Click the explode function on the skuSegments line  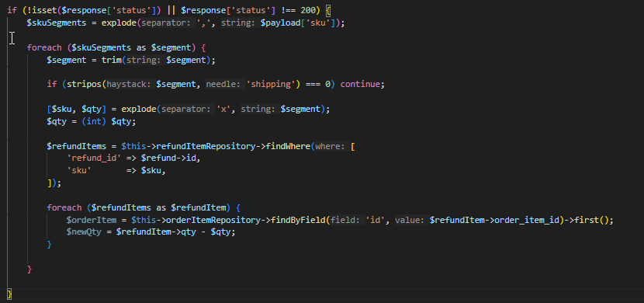coord(119,23)
